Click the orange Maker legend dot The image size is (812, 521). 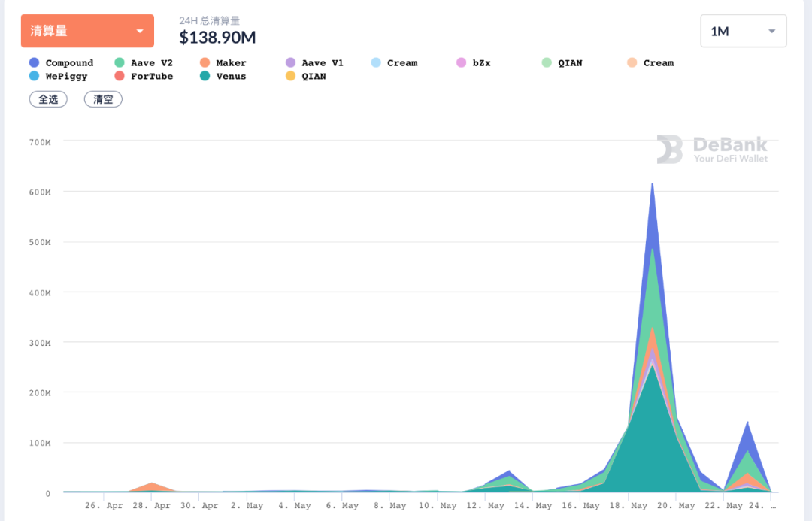[205, 63]
